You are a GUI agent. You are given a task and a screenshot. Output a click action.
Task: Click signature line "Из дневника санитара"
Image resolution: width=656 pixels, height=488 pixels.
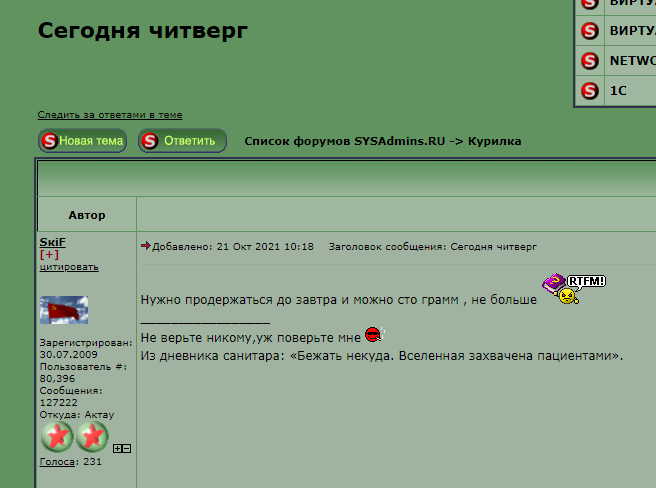point(212,356)
